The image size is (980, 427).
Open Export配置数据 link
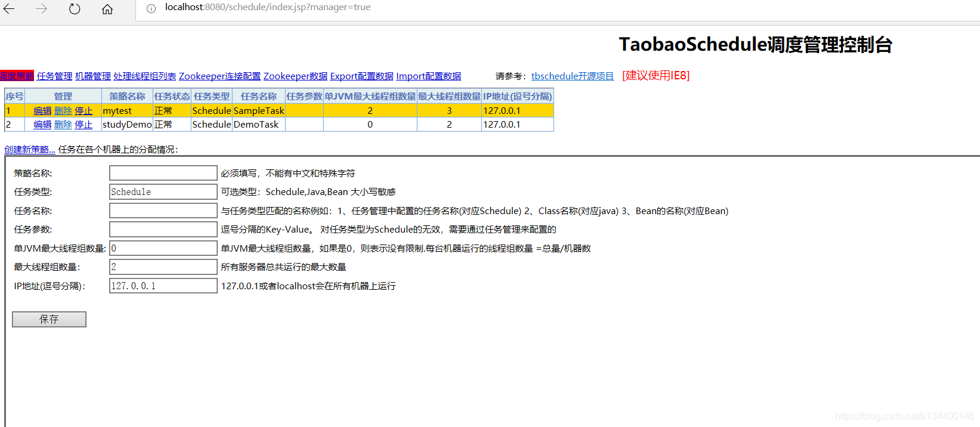tap(362, 76)
